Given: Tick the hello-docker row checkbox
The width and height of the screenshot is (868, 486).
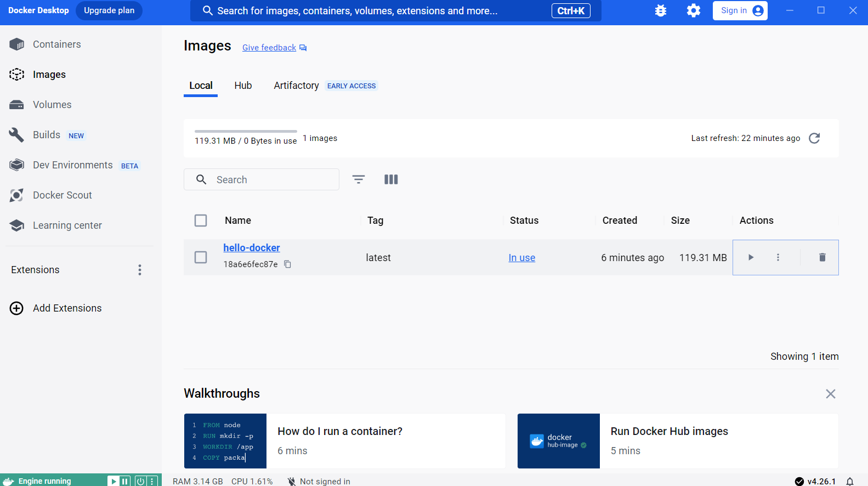Looking at the screenshot, I should (201, 257).
